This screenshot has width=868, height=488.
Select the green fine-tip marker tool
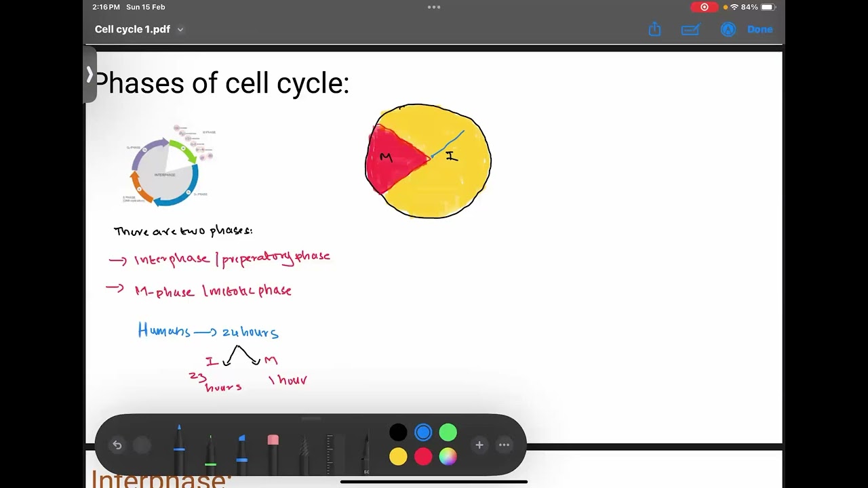[210, 453]
